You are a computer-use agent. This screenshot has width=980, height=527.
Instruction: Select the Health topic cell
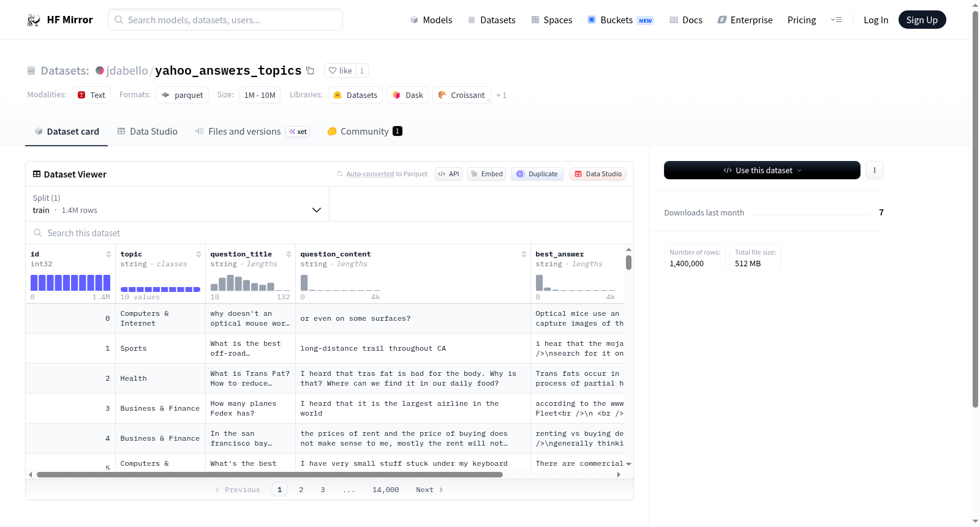pyautogui.click(x=160, y=378)
